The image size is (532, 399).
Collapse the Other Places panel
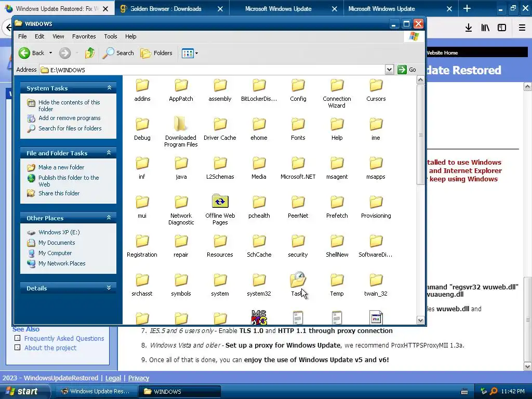point(109,218)
